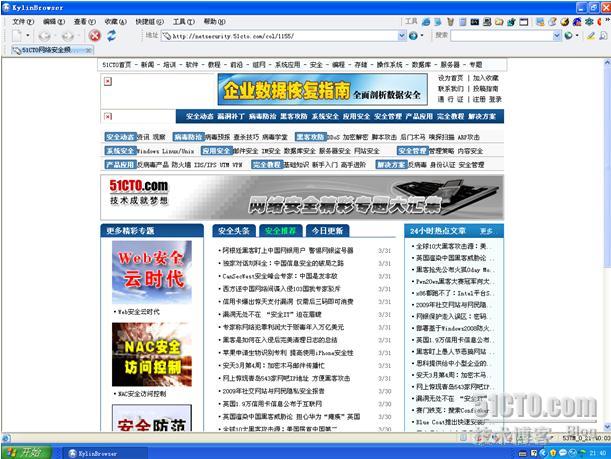The height and width of the screenshot is (459, 611).
Task: Open the search engine selector arrow
Action: pyautogui.click(x=577, y=36)
